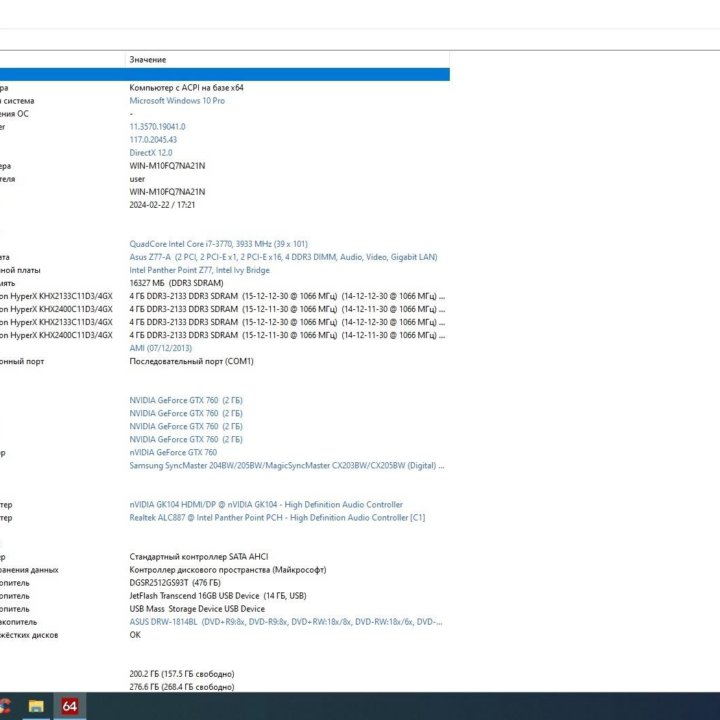Open the Samsung SyncMaster monitor link
This screenshot has height=720, width=720.
[x=286, y=465]
